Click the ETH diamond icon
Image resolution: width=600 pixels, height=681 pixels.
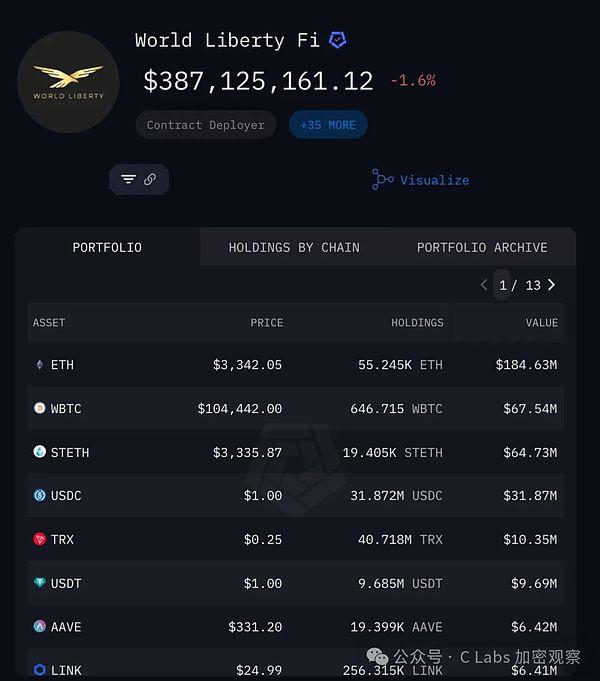pos(40,365)
